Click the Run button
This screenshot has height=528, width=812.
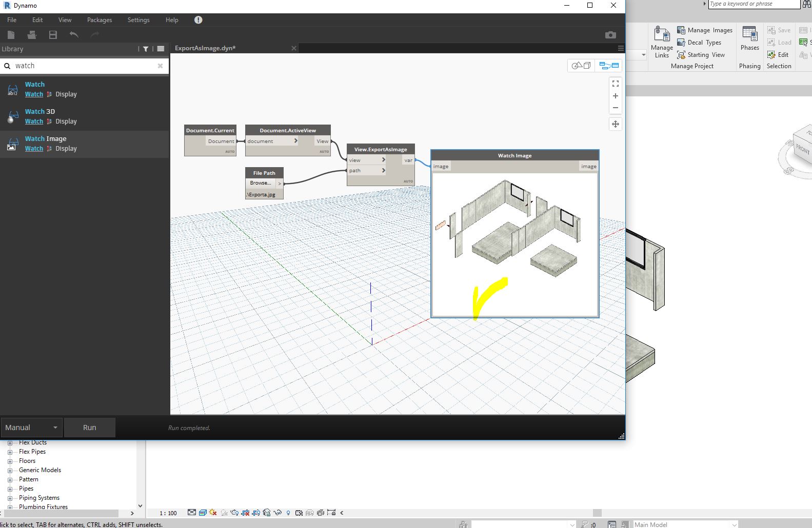point(90,428)
